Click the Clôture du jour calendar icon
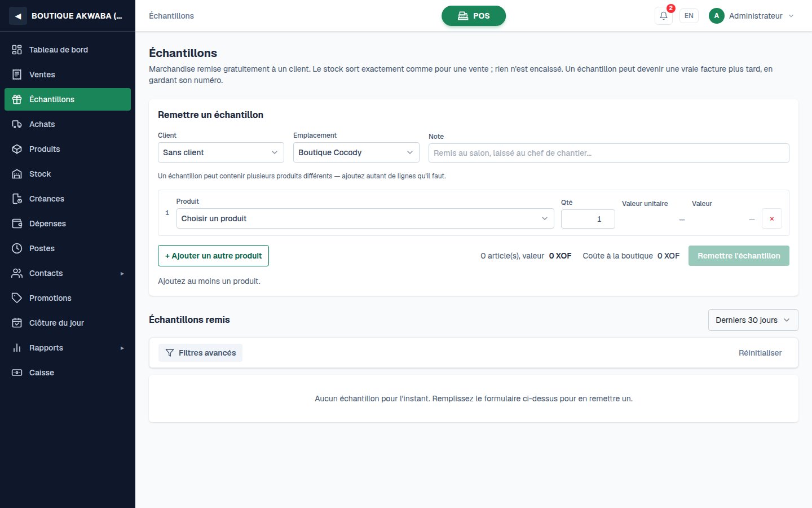Image resolution: width=812 pixels, height=508 pixels. pyautogui.click(x=17, y=323)
